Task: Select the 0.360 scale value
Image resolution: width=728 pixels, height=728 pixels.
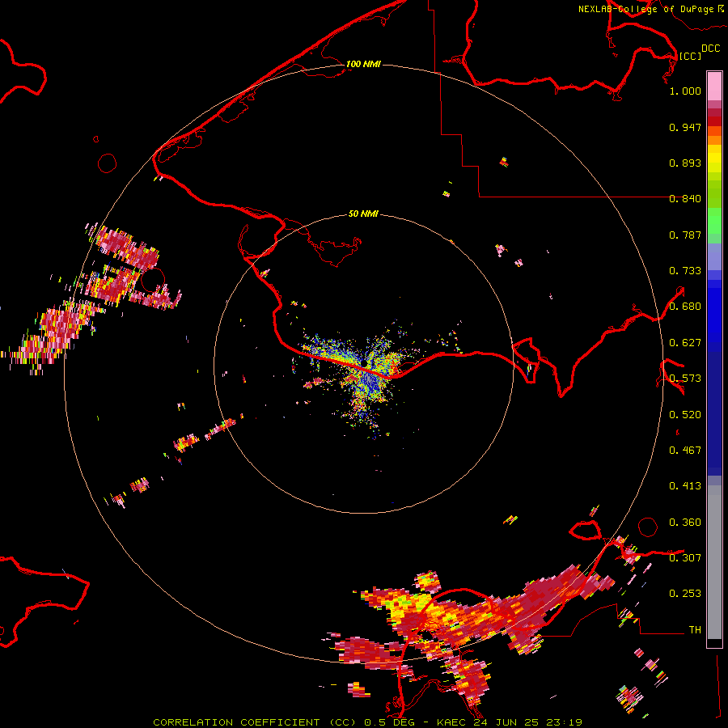Action: [685, 523]
